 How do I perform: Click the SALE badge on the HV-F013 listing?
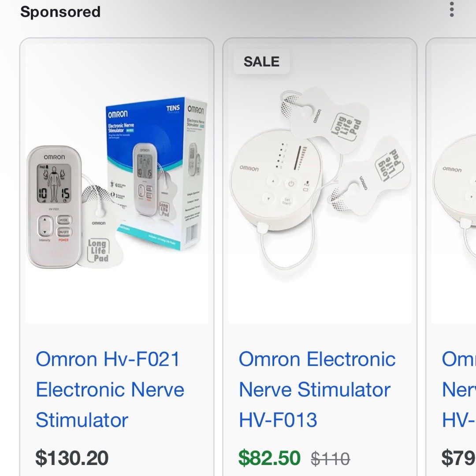(261, 62)
